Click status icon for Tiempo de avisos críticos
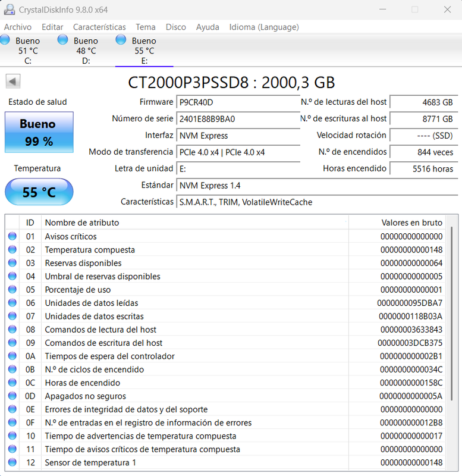The image size is (462, 476). click(12, 449)
